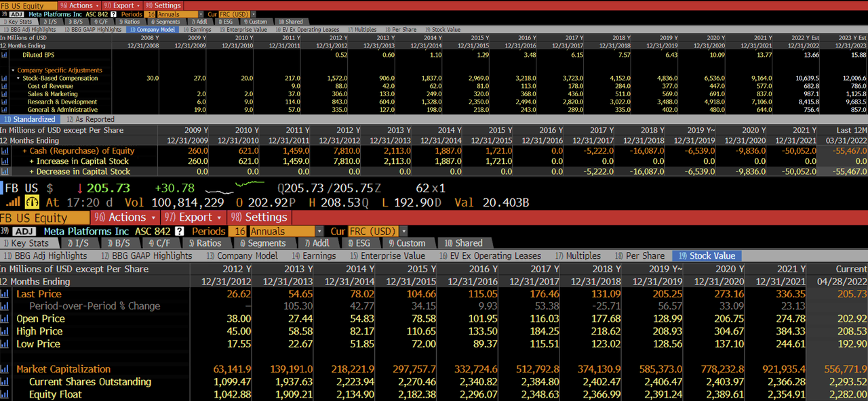Viewport: 868px width, 401px height.
Task: Select Key Stats tab in Stock Value panel
Action: coord(29,243)
